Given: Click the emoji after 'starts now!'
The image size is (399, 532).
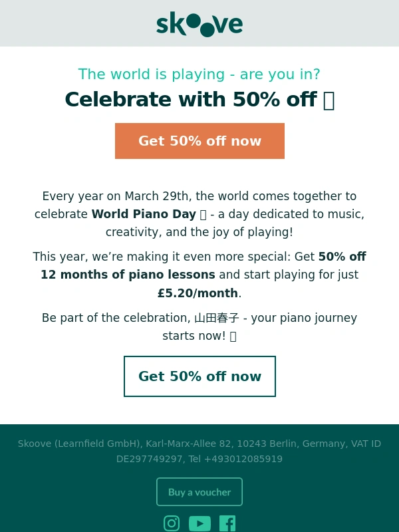Looking at the screenshot, I should [x=233, y=336].
